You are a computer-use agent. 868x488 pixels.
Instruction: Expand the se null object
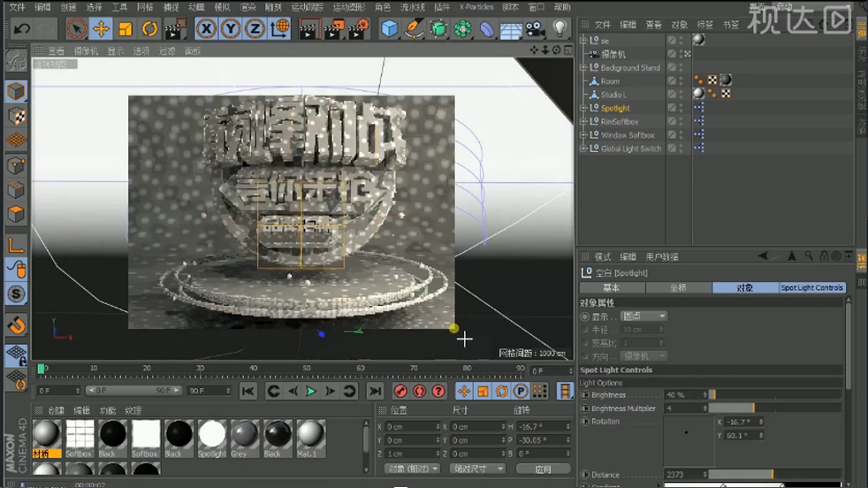pyautogui.click(x=582, y=41)
